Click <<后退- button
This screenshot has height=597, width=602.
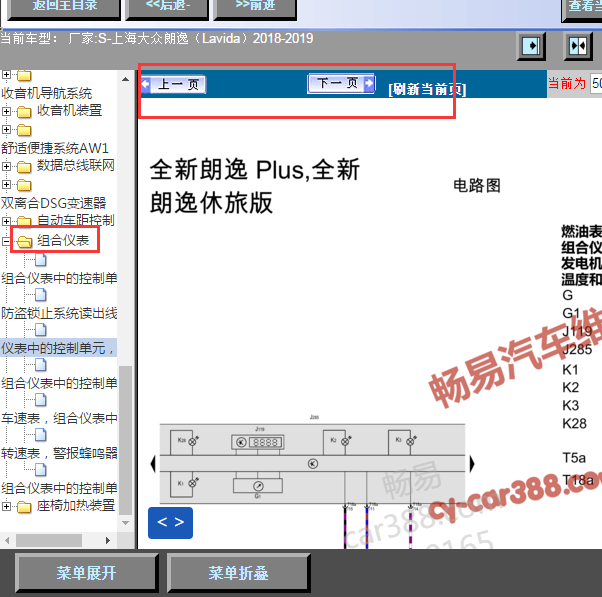coord(167,8)
